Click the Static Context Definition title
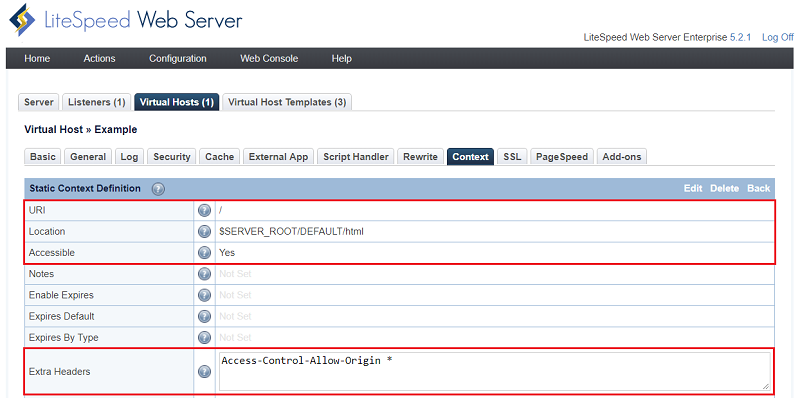This screenshot has height=398, width=800. [85, 188]
